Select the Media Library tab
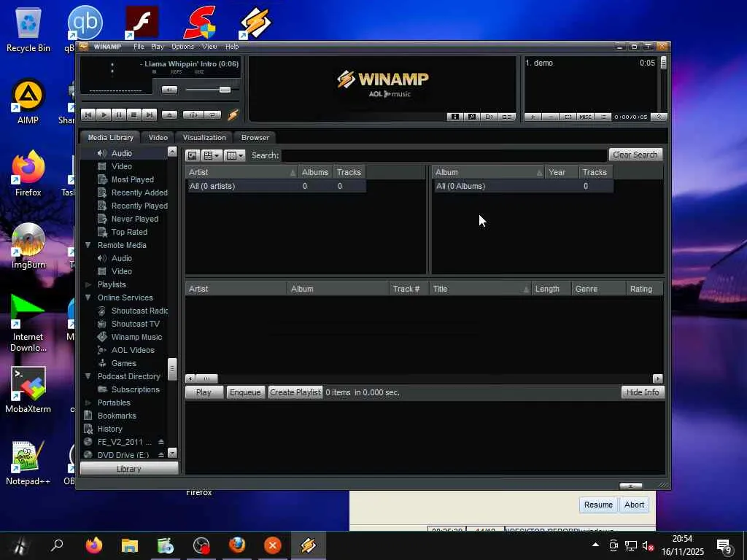This screenshot has width=747, height=560. (110, 137)
